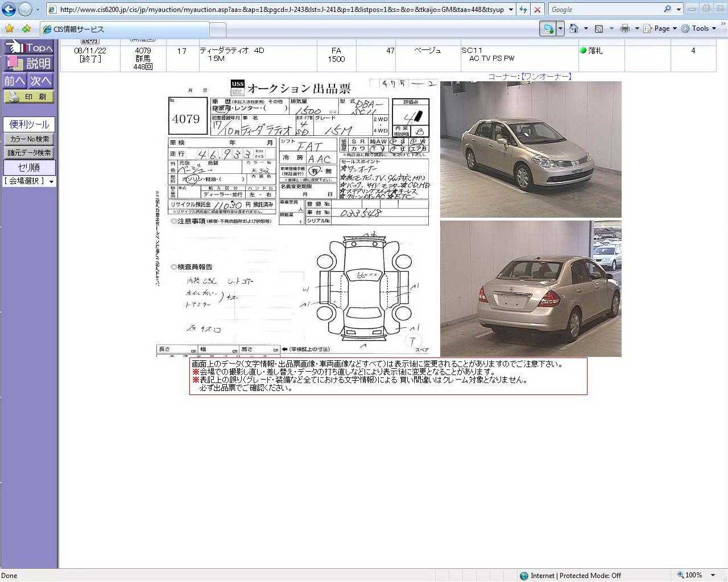Click the 印刷 print button
Image resolution: width=728 pixels, height=582 pixels.
(29, 97)
